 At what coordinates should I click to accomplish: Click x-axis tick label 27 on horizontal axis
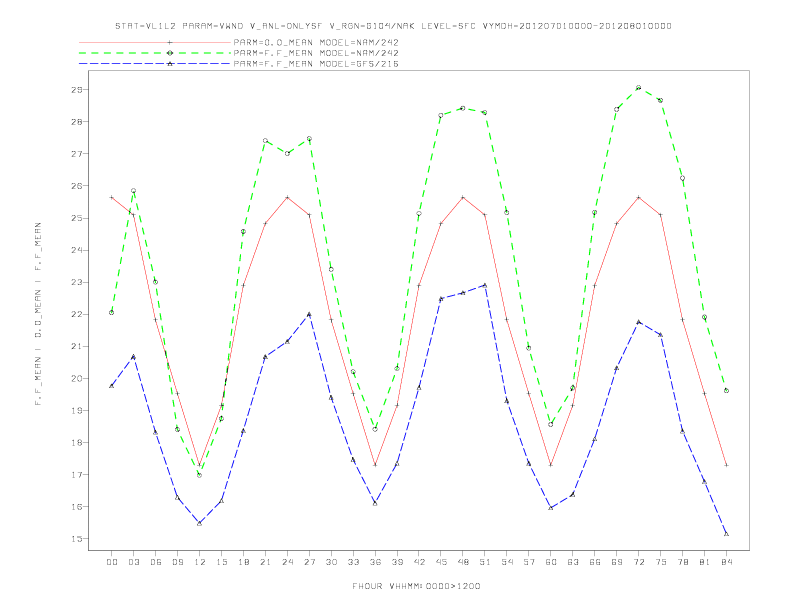pos(310,562)
